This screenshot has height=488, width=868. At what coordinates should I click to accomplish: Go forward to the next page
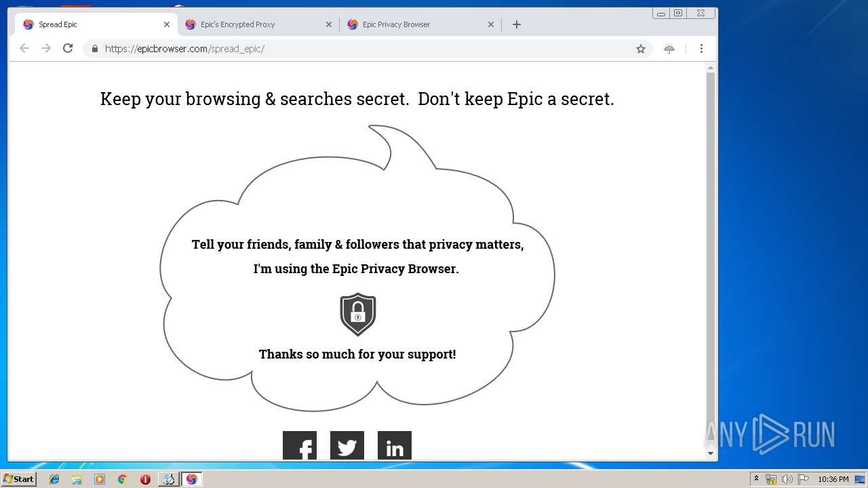46,48
